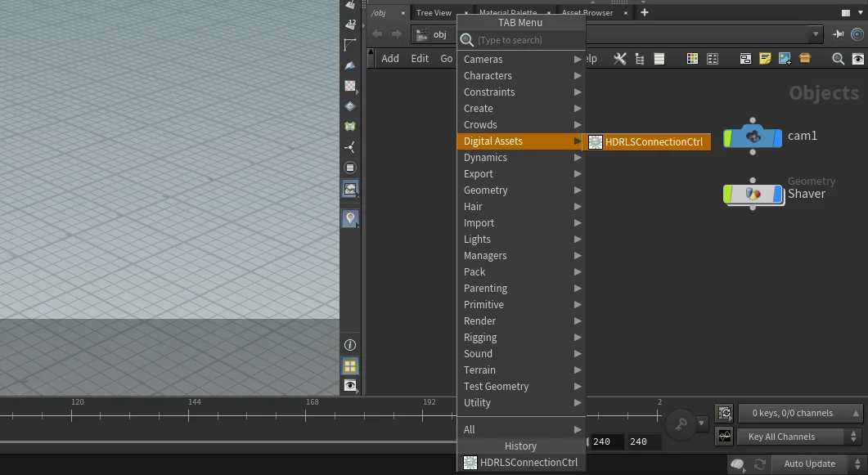
Task: Toggle checkerboard display option in viewport
Action: tap(350, 86)
